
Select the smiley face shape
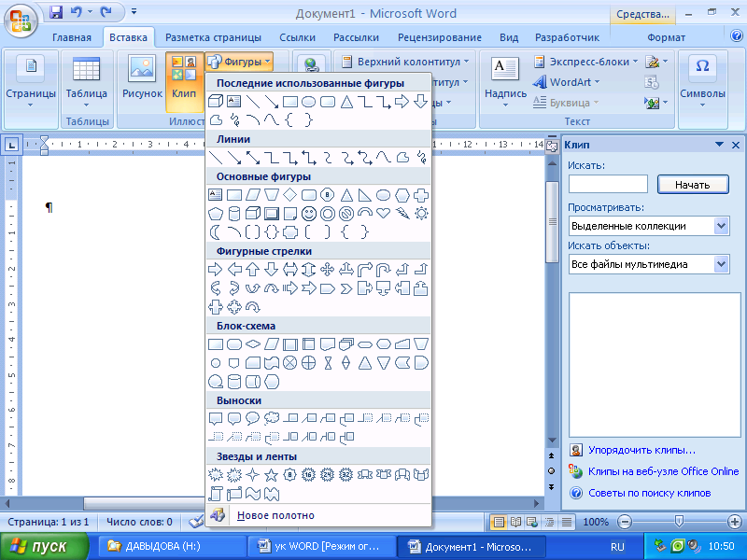[x=309, y=214]
